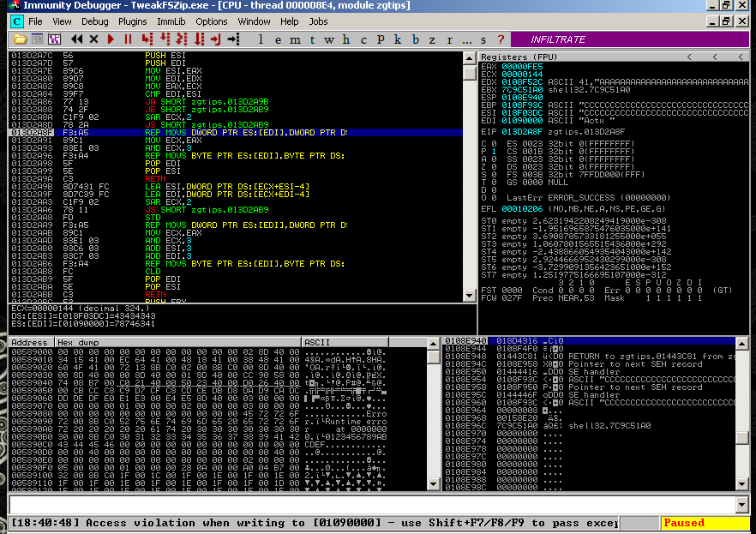The height and width of the screenshot is (534, 756).
Task: Click Execute till return icon
Action: click(x=215, y=39)
